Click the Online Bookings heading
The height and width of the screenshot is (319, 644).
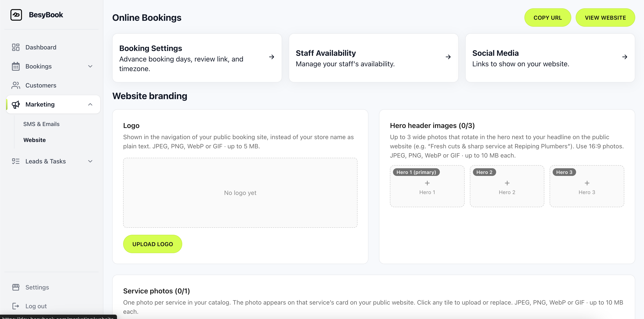(147, 18)
